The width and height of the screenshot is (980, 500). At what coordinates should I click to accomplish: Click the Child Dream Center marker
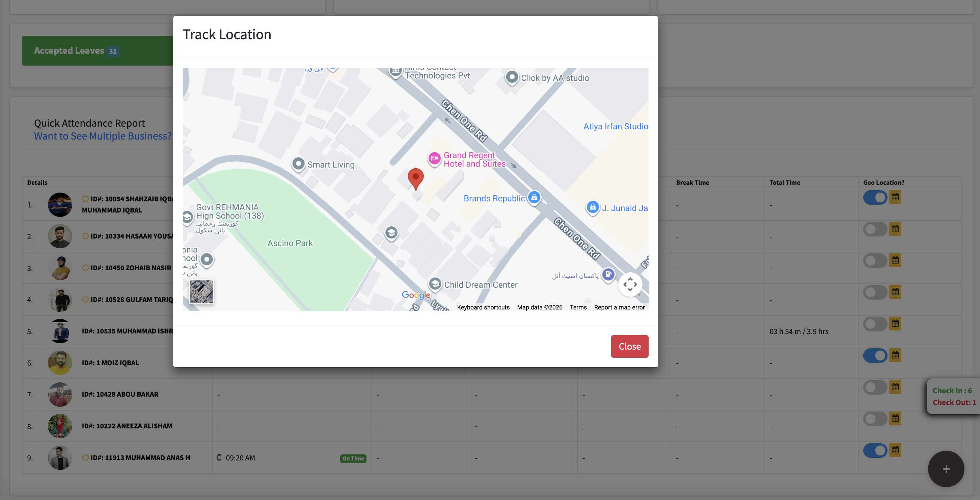pyautogui.click(x=435, y=284)
